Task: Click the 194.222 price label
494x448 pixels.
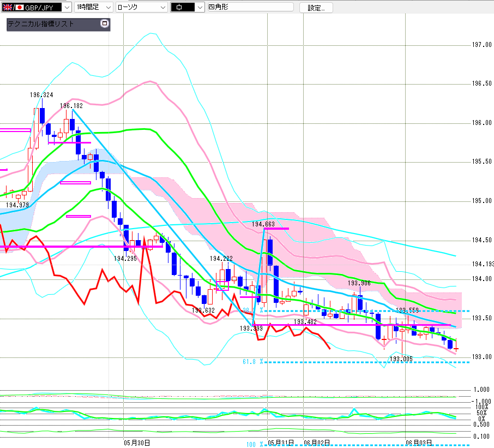Action: [x=221, y=259]
